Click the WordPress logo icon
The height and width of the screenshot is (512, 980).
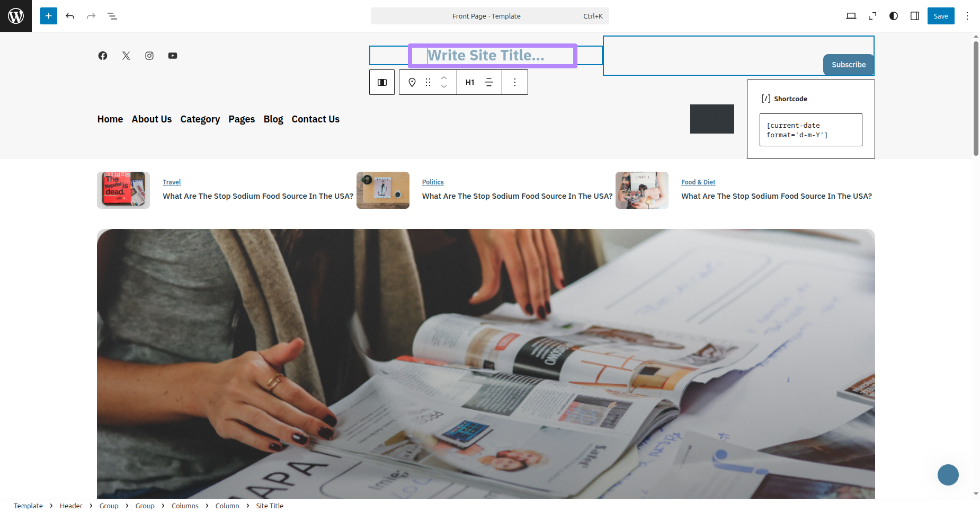pyautogui.click(x=16, y=16)
